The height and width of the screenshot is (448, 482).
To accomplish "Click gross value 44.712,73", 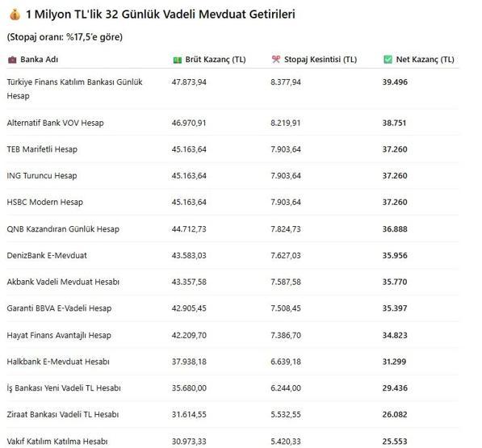I will coord(189,229).
